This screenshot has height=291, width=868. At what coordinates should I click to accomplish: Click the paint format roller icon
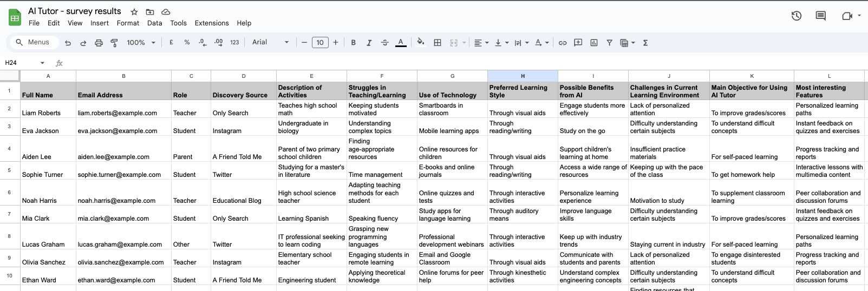[114, 43]
